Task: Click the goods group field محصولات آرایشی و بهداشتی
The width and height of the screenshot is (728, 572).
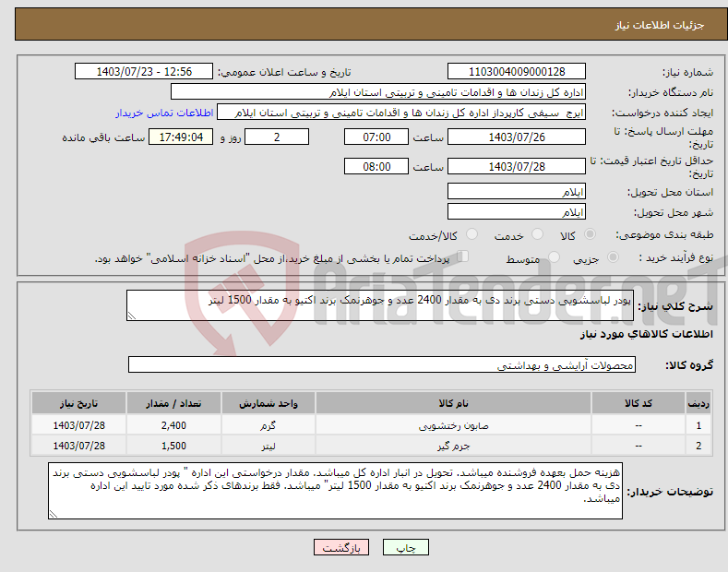Action: coord(382,365)
